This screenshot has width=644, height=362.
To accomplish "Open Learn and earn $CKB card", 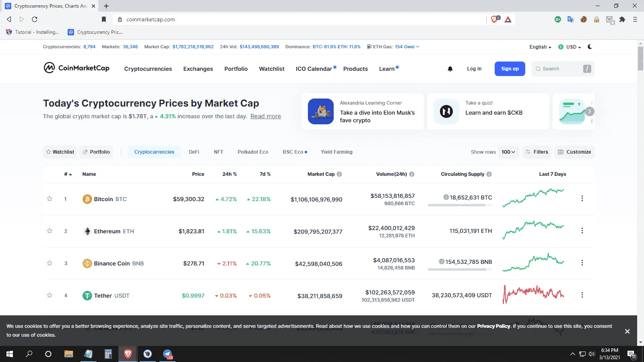I will [488, 111].
